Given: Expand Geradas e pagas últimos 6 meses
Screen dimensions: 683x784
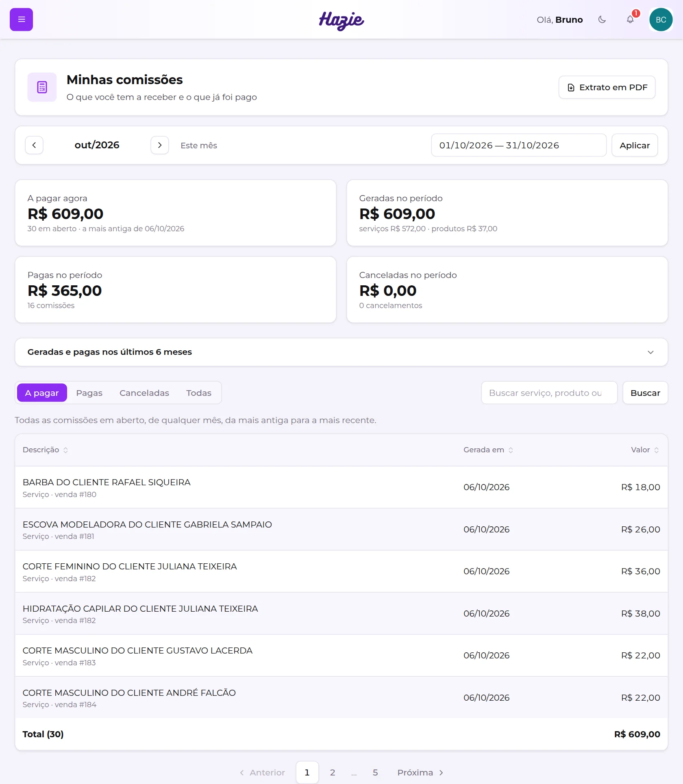Looking at the screenshot, I should [341, 352].
